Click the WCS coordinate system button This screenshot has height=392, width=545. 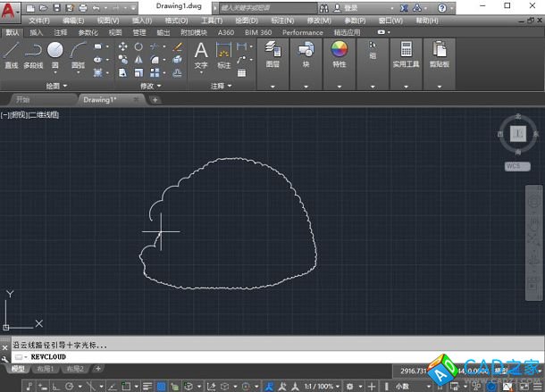tap(516, 166)
